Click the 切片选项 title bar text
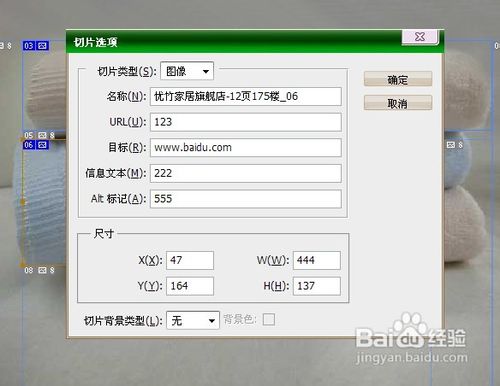This screenshot has width=500, height=386. point(95,42)
